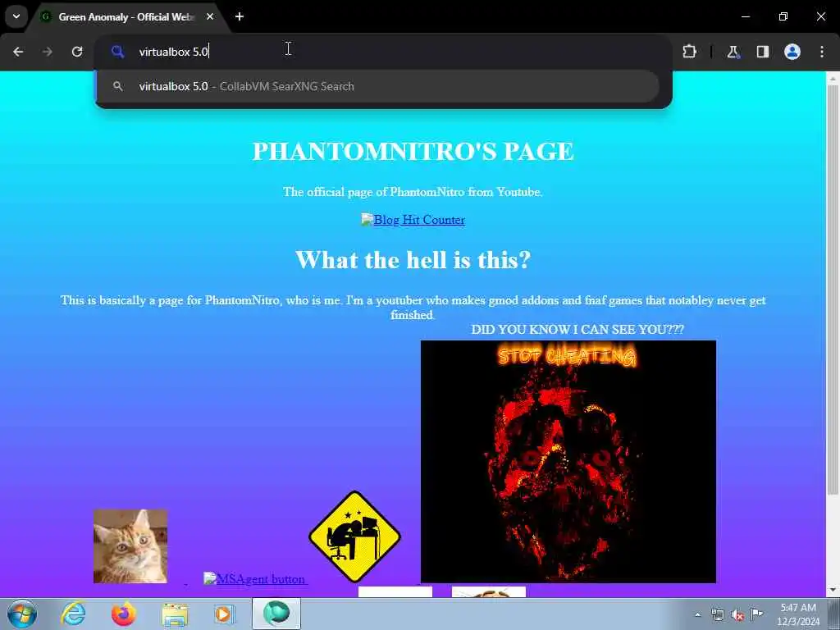Reload the page with the refresh icon
Image resolution: width=840 pixels, height=630 pixels.
tap(77, 52)
